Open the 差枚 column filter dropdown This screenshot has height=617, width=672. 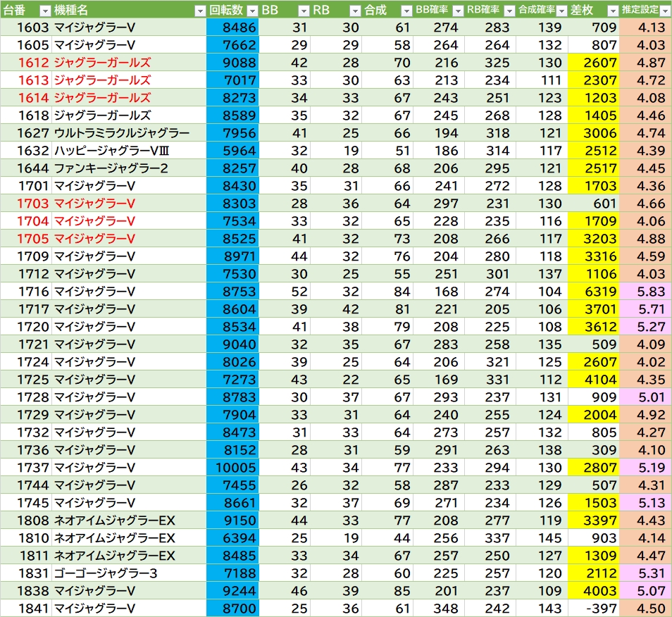[614, 11]
